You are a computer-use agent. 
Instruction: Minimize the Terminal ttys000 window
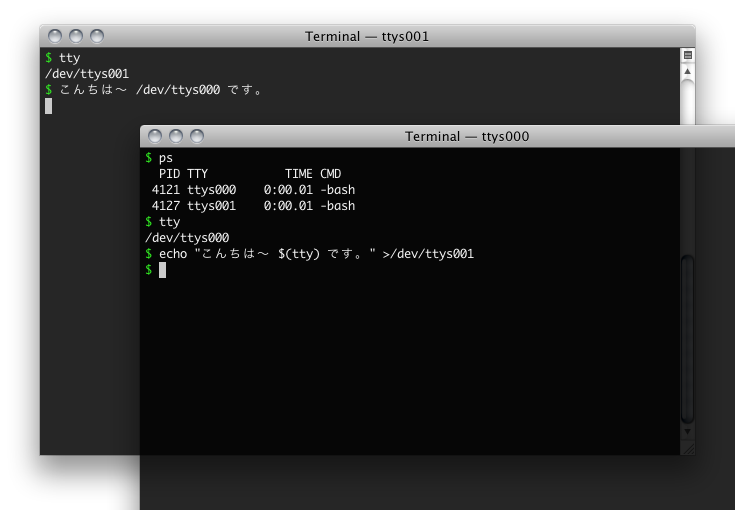[x=176, y=136]
